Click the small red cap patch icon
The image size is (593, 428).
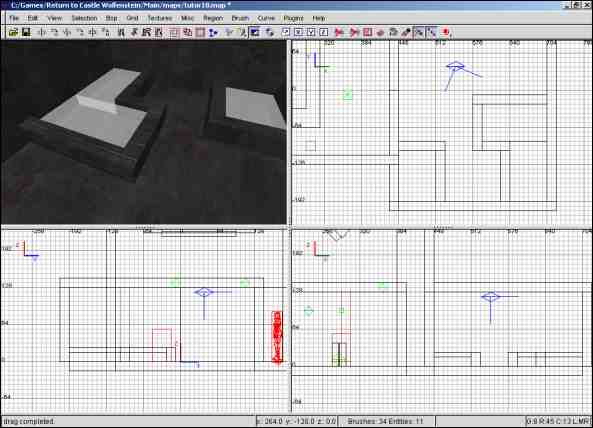tap(380, 33)
